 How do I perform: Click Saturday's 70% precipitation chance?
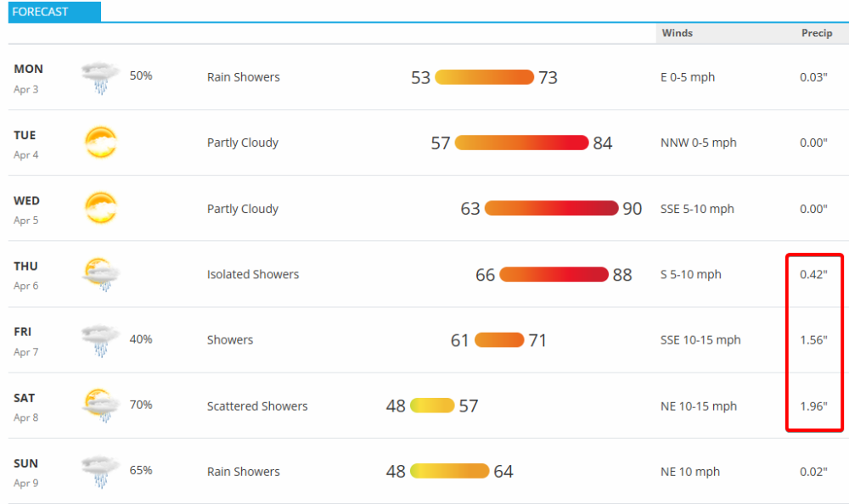[141, 405]
